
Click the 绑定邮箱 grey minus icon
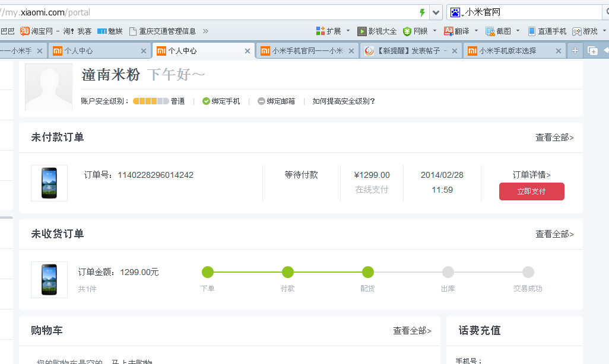click(x=261, y=101)
